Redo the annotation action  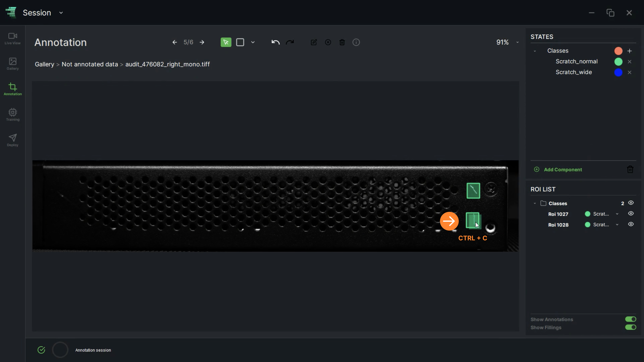(x=290, y=43)
